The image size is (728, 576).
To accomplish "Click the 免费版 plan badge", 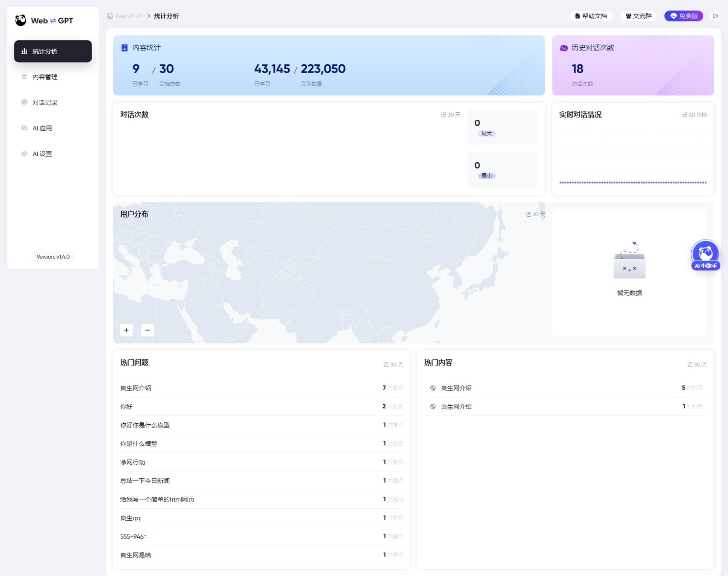I will [684, 16].
